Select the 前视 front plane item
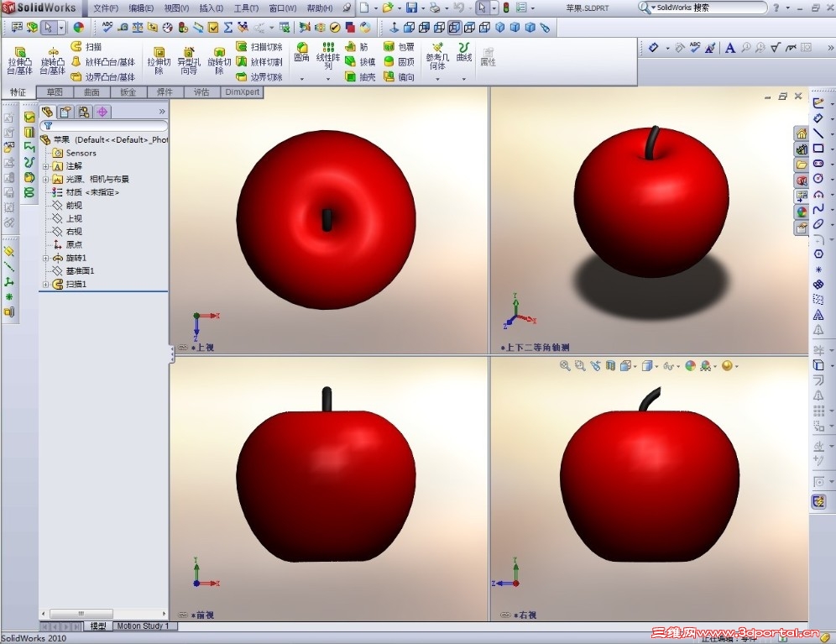The width and height of the screenshot is (836, 644). tap(67, 206)
